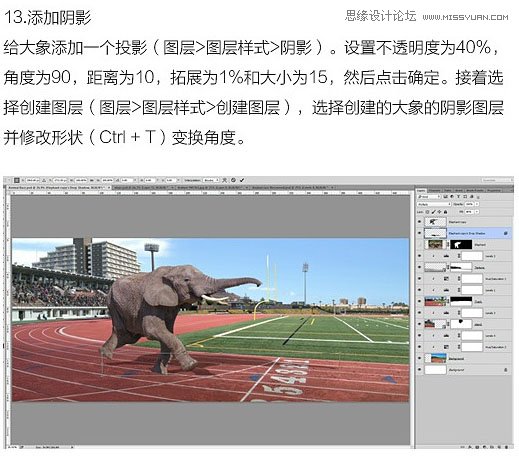Viewport: 519px width, 458px height.
Task: Click the Elephant copy's Drop Shadow layer name
Action: (x=467, y=233)
